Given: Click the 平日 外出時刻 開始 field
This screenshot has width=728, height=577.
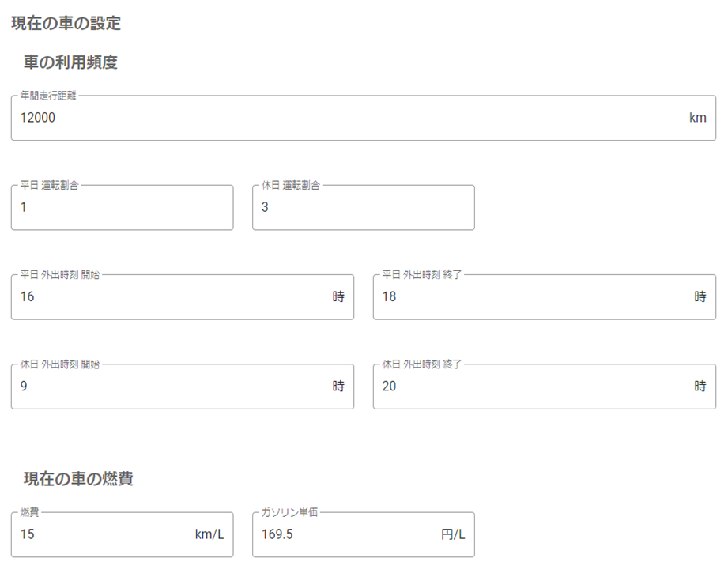Looking at the screenshot, I should pos(183,297).
